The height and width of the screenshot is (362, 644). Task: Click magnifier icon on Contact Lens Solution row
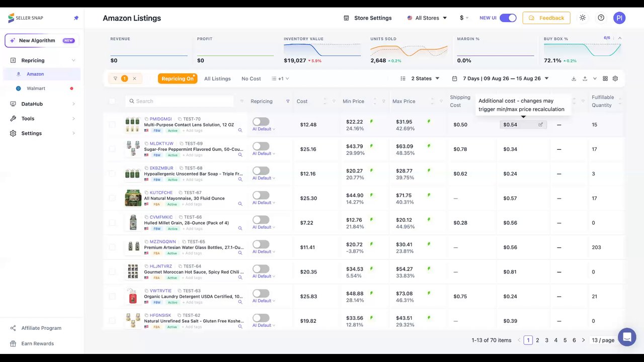click(240, 130)
